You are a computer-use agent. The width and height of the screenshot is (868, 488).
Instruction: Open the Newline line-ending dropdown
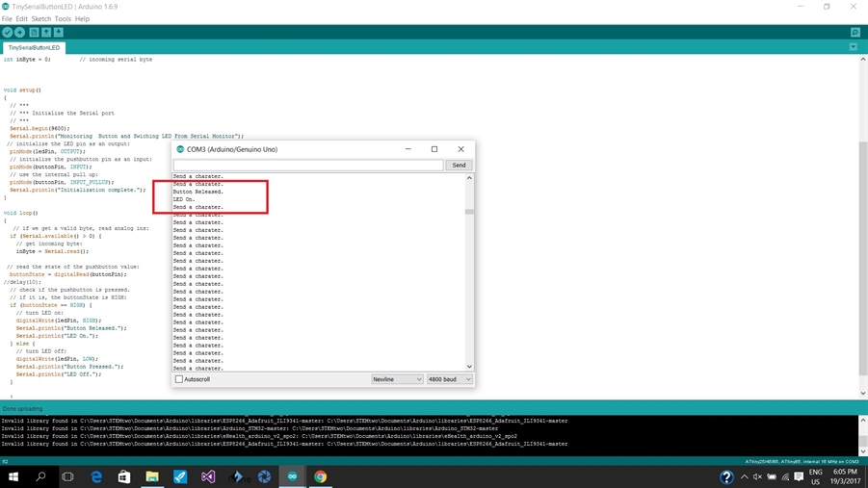pyautogui.click(x=397, y=379)
